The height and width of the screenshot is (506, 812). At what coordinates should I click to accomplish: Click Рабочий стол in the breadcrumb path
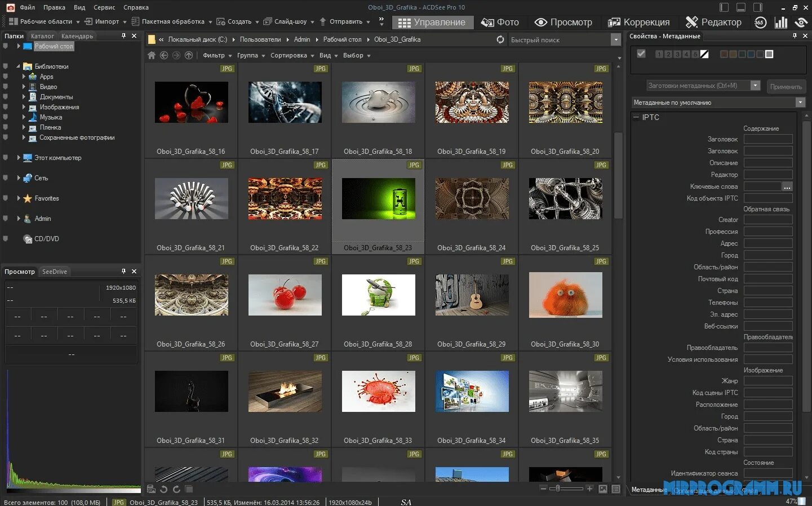click(343, 39)
